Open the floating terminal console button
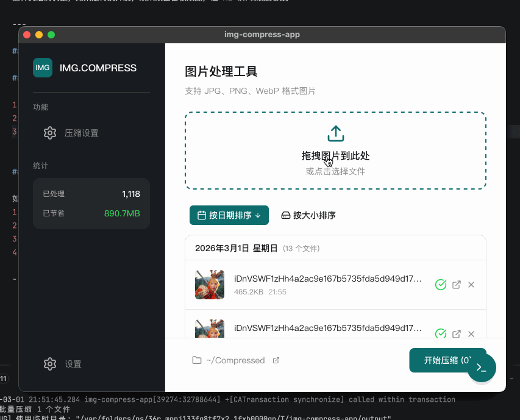This screenshot has width=520, height=420. (x=482, y=368)
